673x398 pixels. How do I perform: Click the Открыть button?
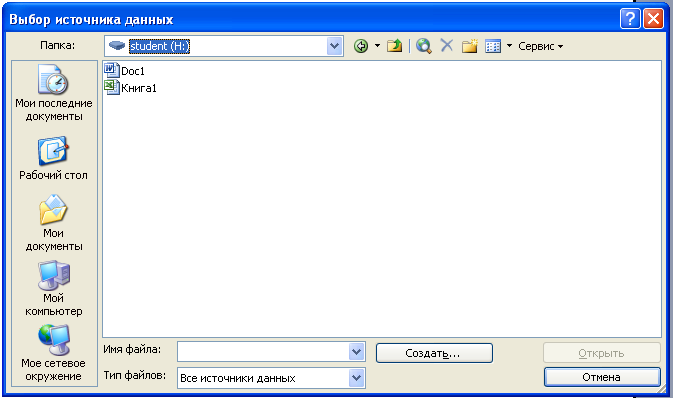click(601, 353)
